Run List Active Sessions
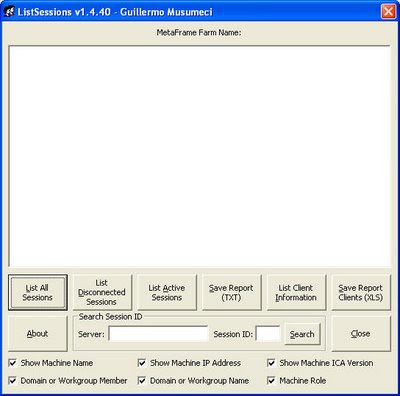Image resolution: width=400 pixels, height=396 pixels. pyautogui.click(x=167, y=292)
